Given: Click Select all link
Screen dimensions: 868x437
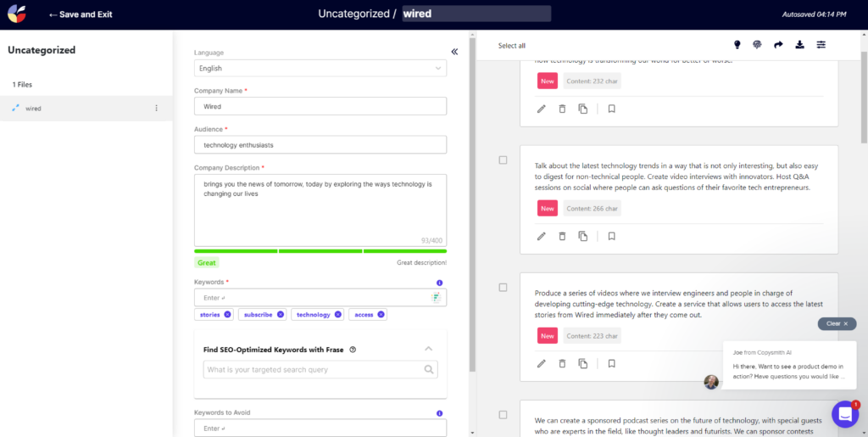Looking at the screenshot, I should point(511,46).
